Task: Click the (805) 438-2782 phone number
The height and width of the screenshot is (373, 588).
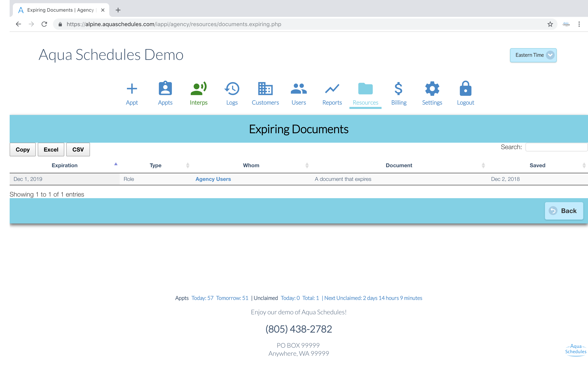Action: 299,329
